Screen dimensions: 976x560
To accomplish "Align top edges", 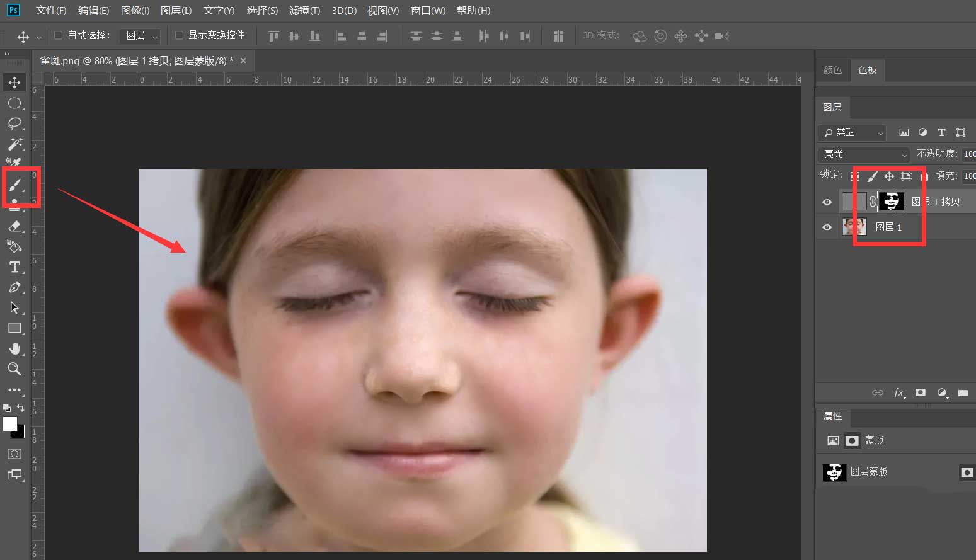I will (x=273, y=37).
